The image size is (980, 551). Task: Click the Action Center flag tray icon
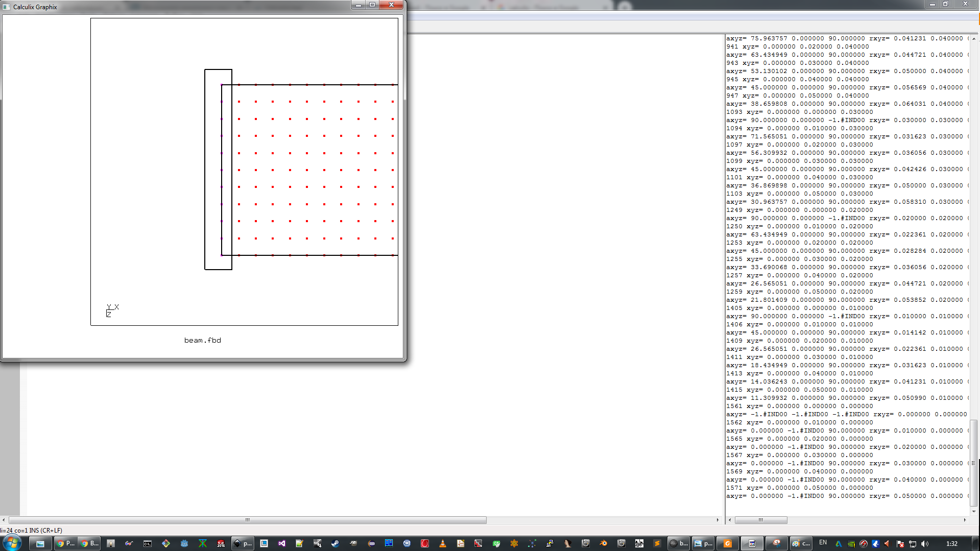coord(900,544)
